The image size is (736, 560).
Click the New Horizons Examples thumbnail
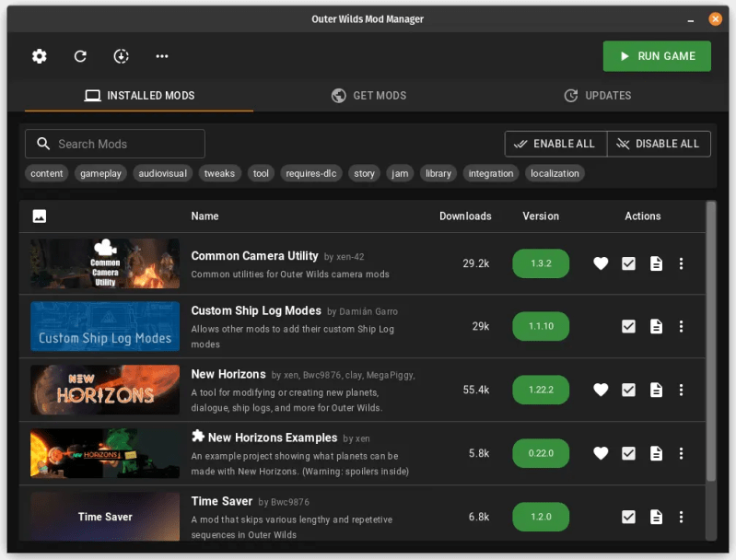click(105, 453)
